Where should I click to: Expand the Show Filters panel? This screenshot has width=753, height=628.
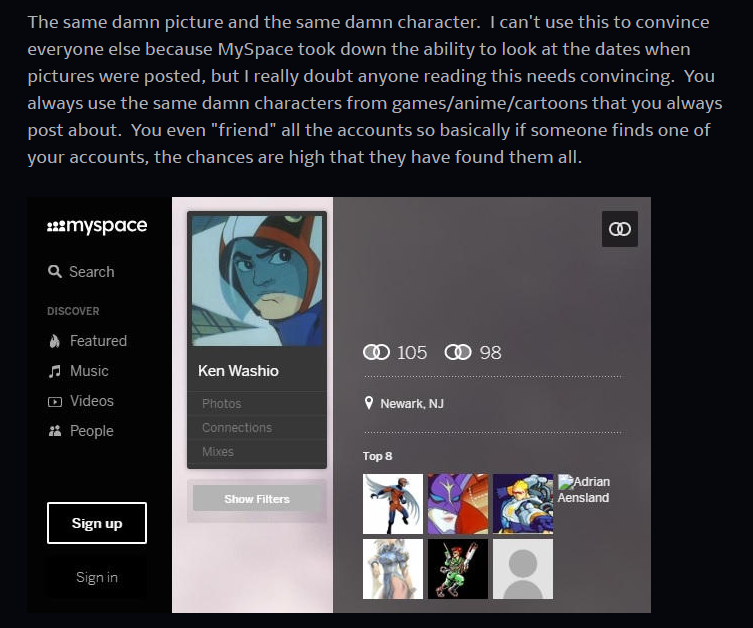[257, 499]
